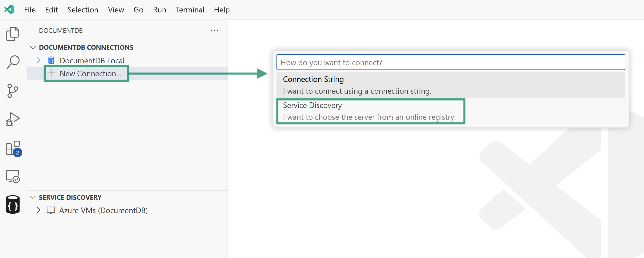This screenshot has height=258, width=644.
Task: Open the Extensions view showing 2 updates
Action: (x=12, y=148)
